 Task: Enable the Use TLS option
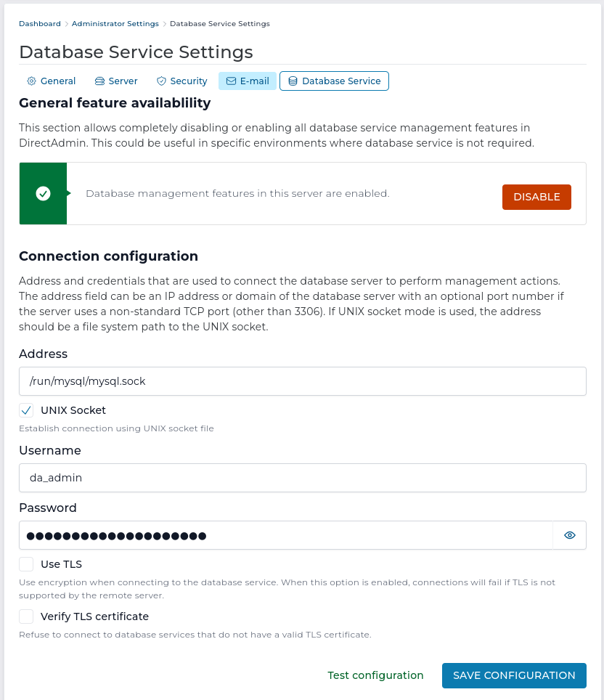[x=26, y=563]
